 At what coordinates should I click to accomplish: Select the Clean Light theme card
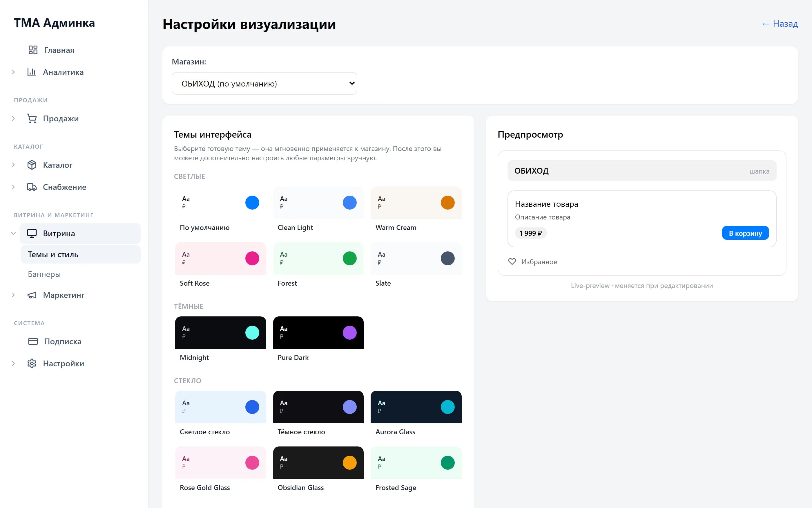click(x=318, y=210)
